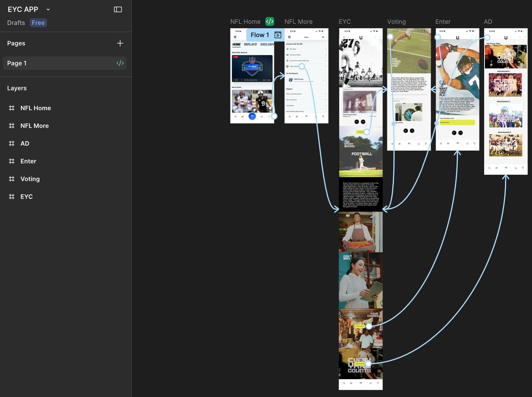
Task: Select the yellow entry field in Enter frame
Action: pyautogui.click(x=457, y=122)
